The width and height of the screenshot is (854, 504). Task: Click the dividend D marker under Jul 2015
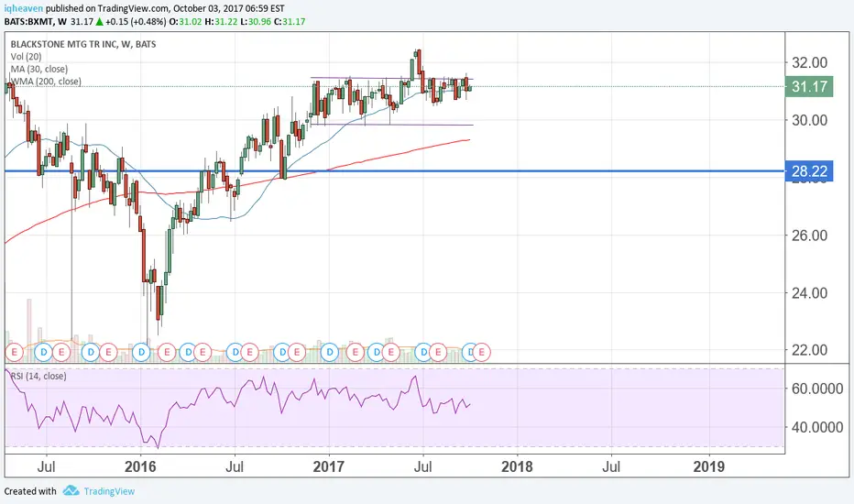click(44, 353)
